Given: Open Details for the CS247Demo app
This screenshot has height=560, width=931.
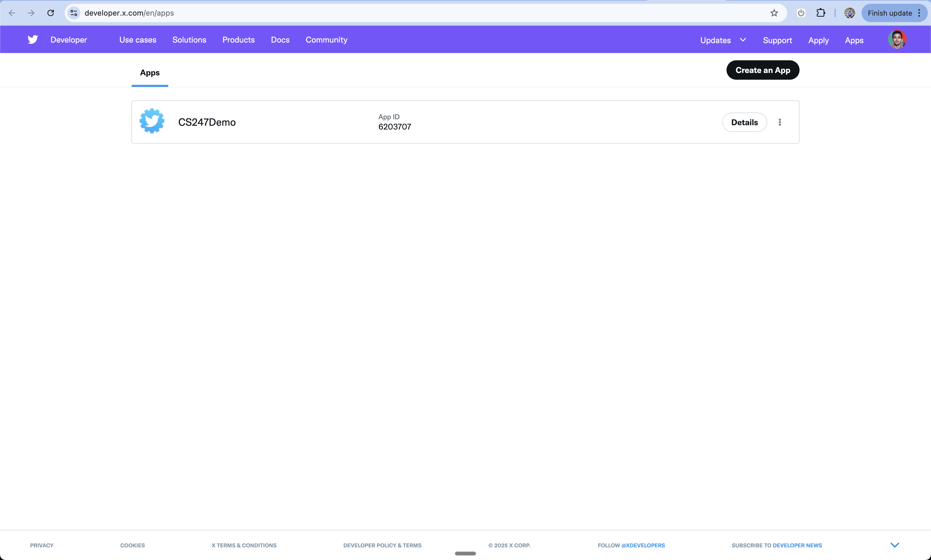Looking at the screenshot, I should pos(744,122).
